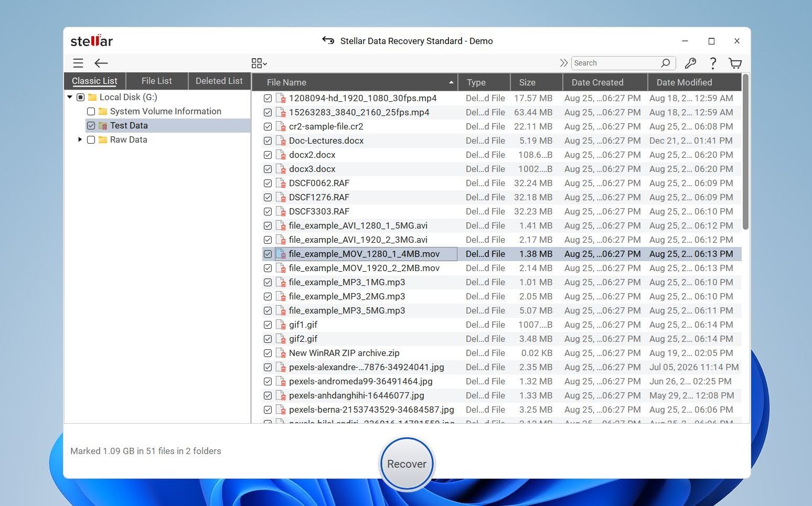Click the title bar back-arrow icon
This screenshot has width=812, height=506.
tap(328, 40)
